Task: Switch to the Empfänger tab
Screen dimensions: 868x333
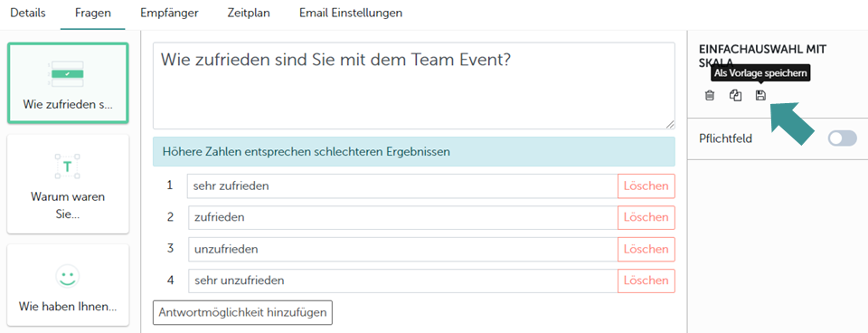Action: pyautogui.click(x=169, y=13)
